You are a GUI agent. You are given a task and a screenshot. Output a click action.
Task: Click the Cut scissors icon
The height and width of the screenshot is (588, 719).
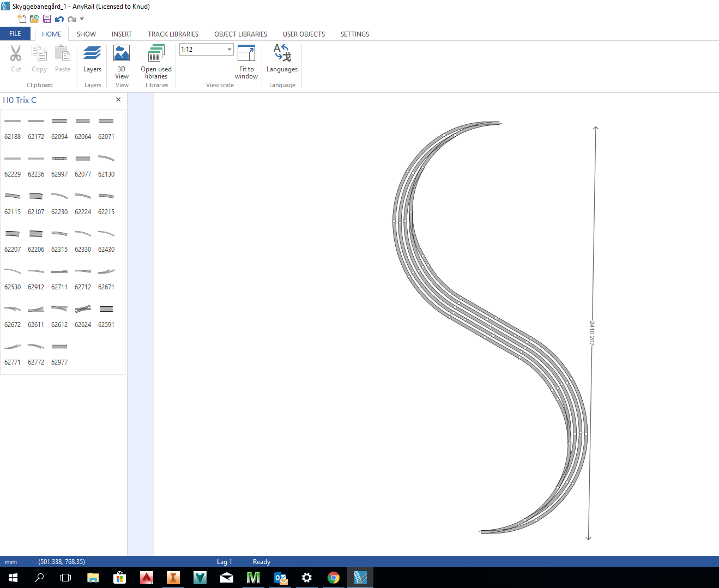16,53
